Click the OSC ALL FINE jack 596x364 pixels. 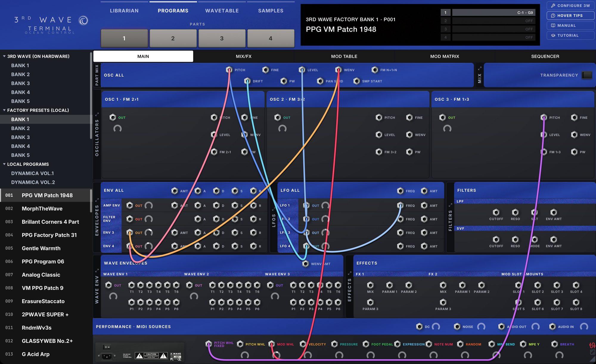click(265, 70)
